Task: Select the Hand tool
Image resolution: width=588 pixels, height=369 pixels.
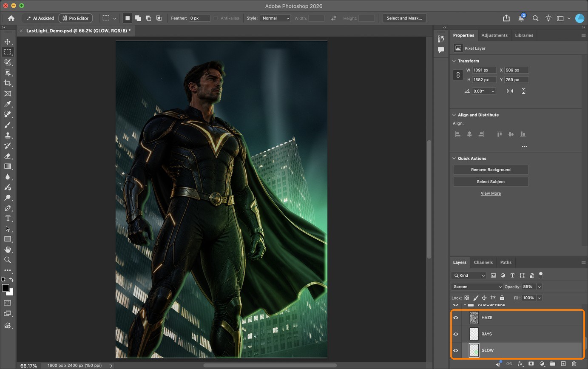Action: (8, 250)
